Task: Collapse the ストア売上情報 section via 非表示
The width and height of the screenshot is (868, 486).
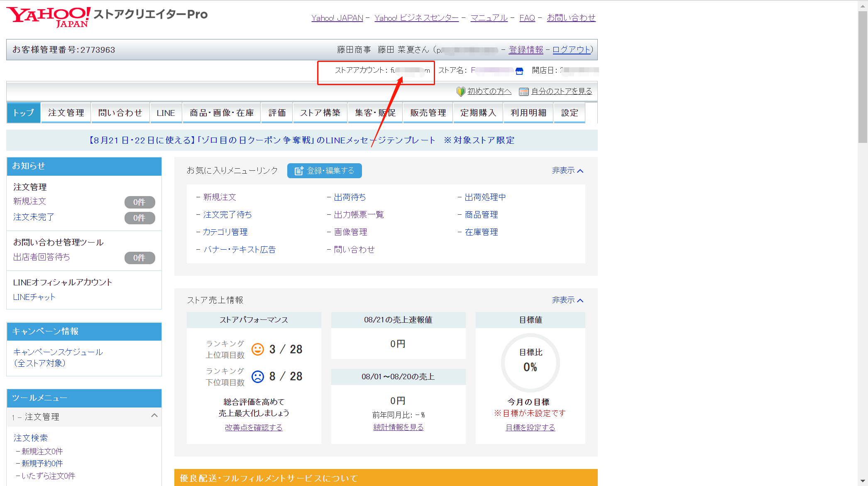Action: [567, 300]
